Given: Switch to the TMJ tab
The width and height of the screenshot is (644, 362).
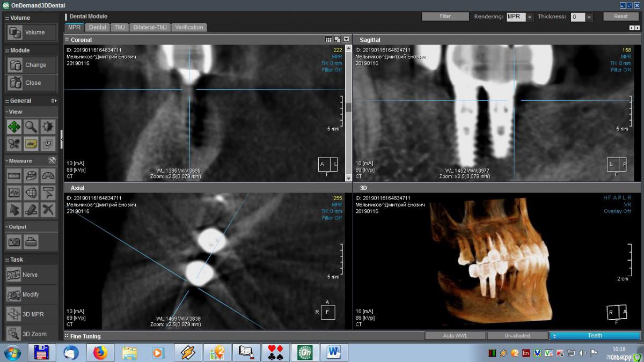Looking at the screenshot, I should tap(119, 27).
